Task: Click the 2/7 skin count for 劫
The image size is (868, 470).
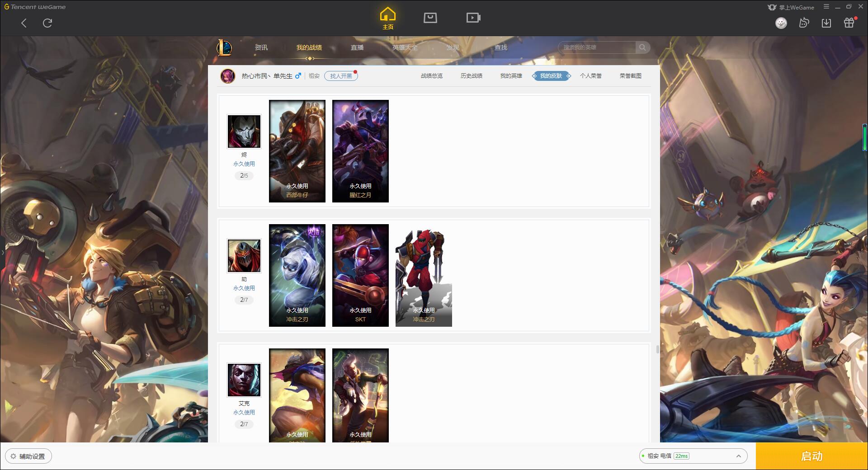Action: pyautogui.click(x=244, y=300)
